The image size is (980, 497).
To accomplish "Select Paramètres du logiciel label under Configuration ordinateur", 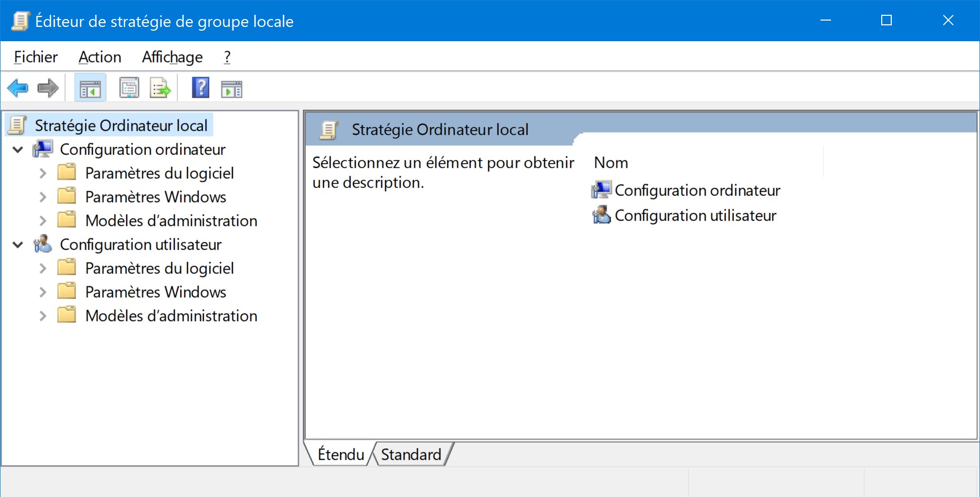I will click(x=160, y=173).
